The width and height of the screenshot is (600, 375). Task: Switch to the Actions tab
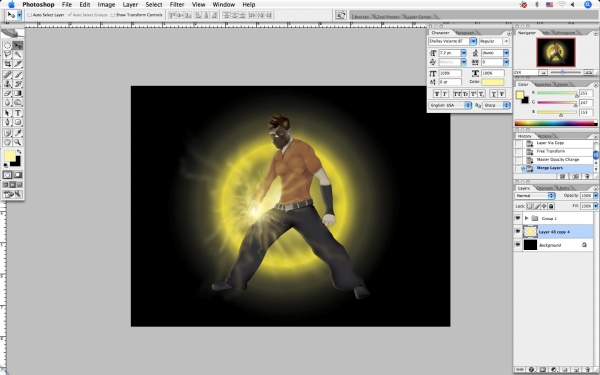(545, 136)
